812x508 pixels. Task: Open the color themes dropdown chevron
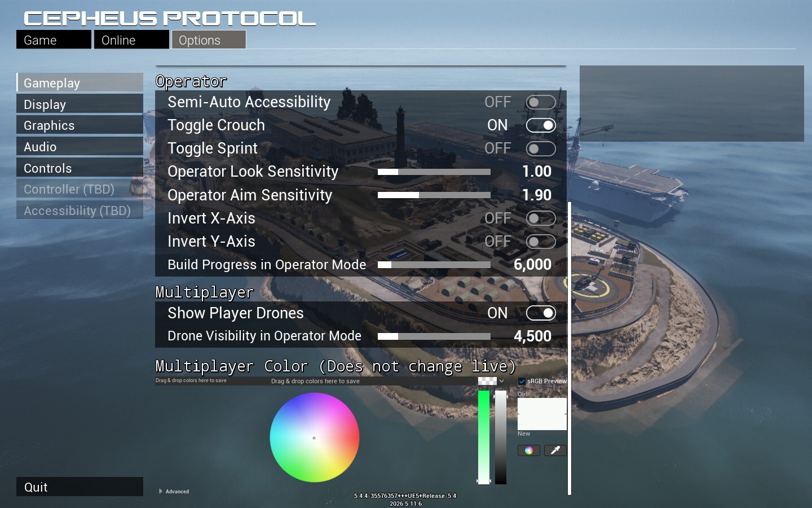click(502, 381)
